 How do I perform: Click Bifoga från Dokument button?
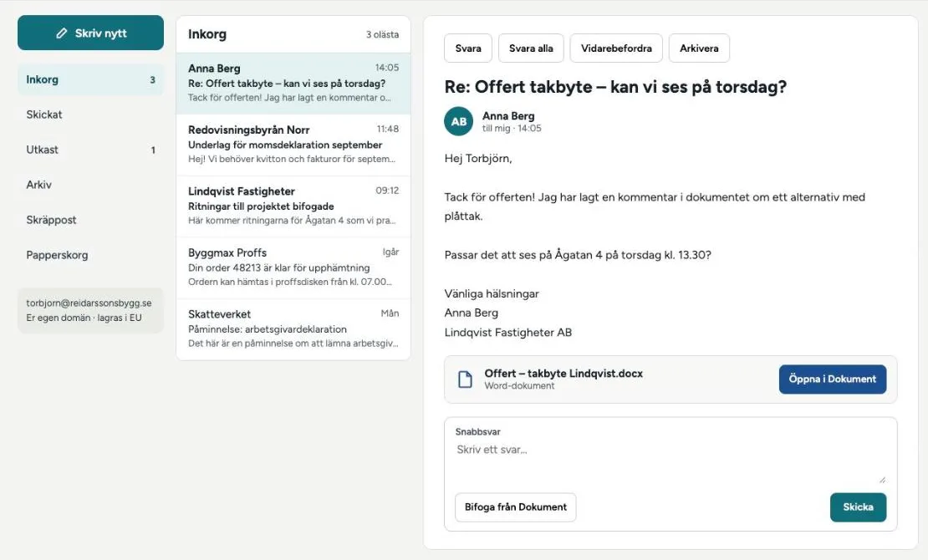[516, 507]
